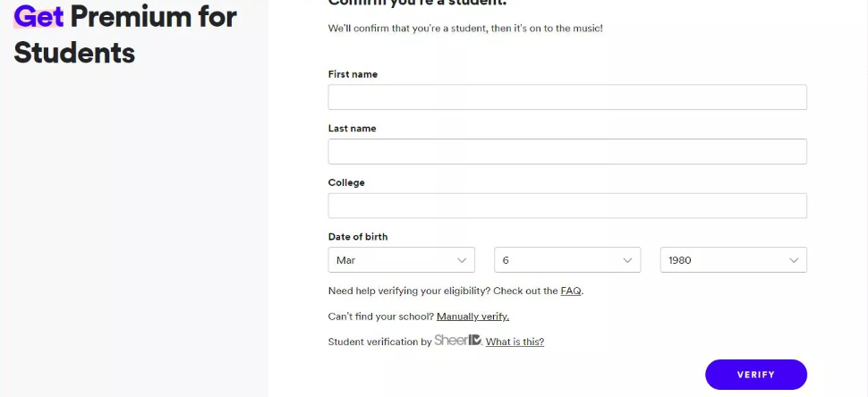Click the highlighted Get word in heading
Image resolution: width=868 pixels, height=397 pixels.
(38, 17)
